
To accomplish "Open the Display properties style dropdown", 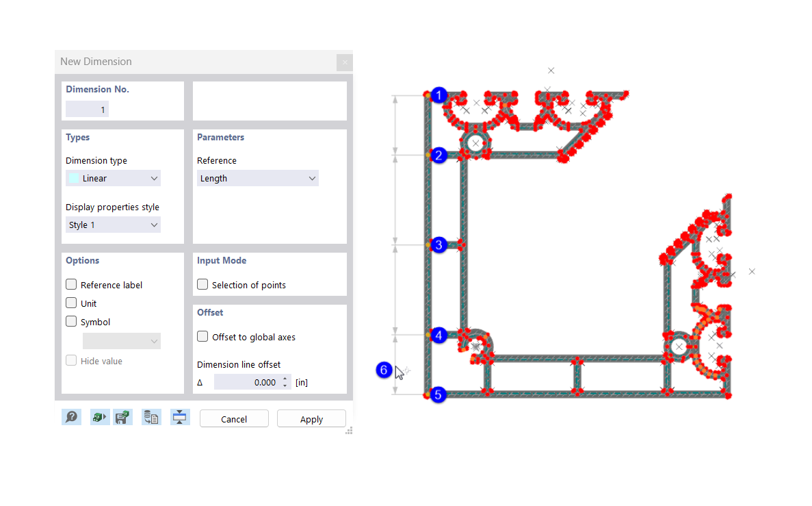I will (113, 224).
